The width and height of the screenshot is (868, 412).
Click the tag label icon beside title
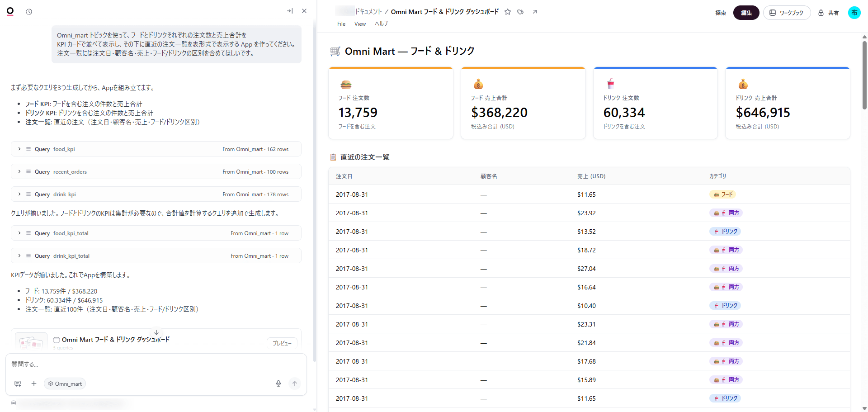(x=521, y=12)
